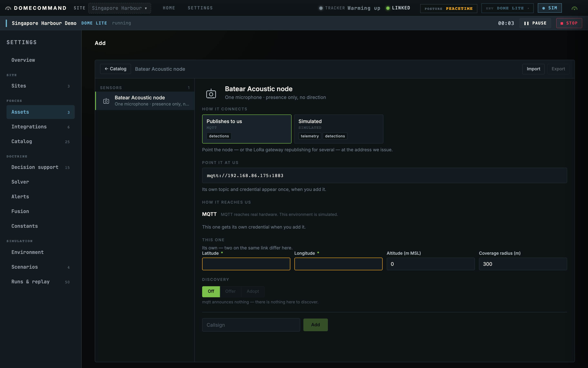This screenshot has height=368, width=588.
Task: Click the 00:03 run timer
Action: 506,23
